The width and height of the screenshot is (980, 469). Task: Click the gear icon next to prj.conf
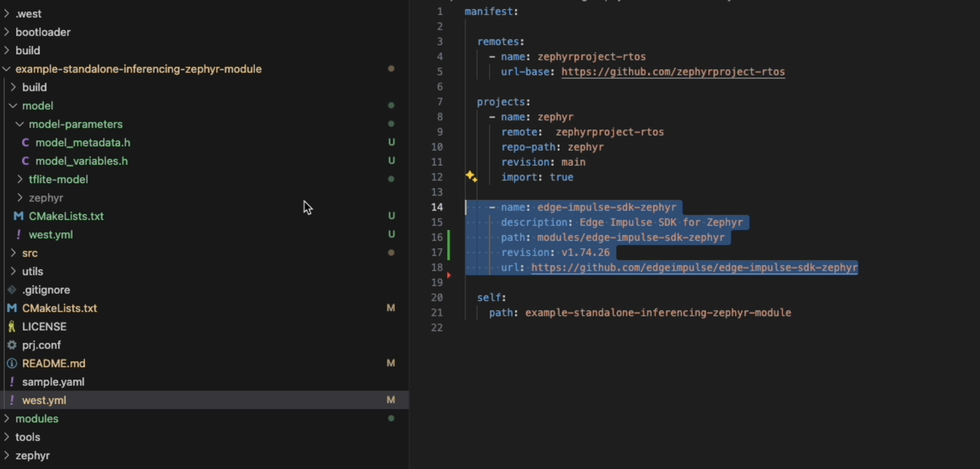click(12, 345)
